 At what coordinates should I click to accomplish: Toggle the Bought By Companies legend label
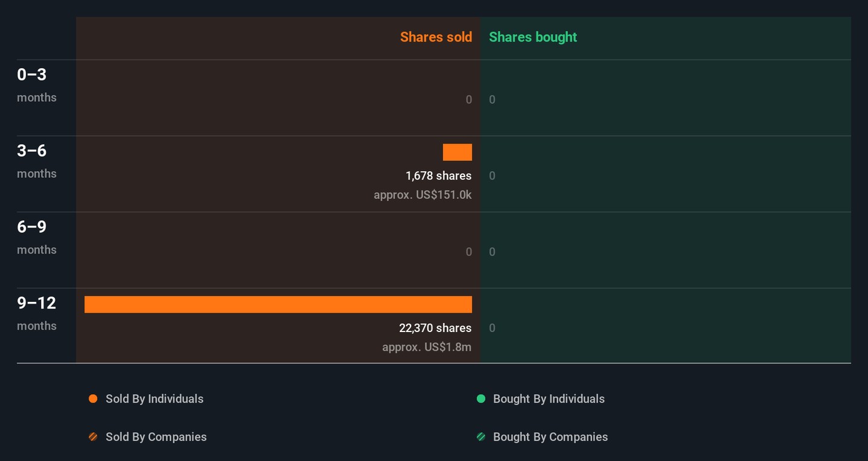point(550,437)
